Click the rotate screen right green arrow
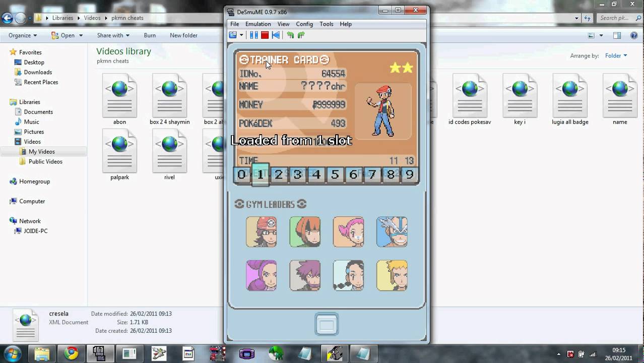Viewport: 644px width, 363px height. pyautogui.click(x=301, y=35)
